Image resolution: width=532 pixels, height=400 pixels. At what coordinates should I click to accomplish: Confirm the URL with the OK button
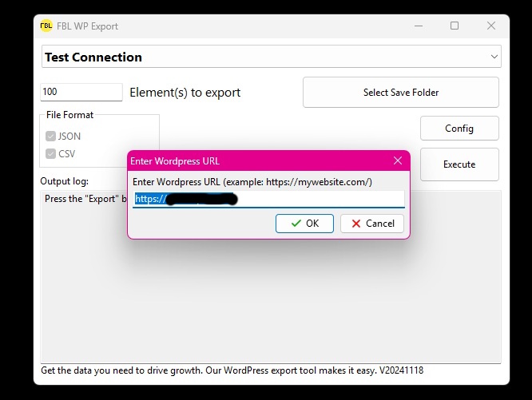click(304, 224)
